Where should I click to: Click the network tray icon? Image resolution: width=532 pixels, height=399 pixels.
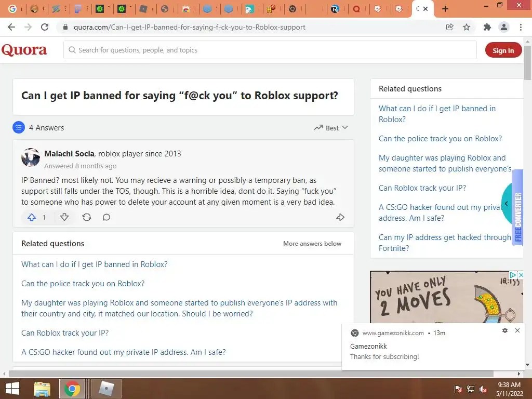point(471,389)
